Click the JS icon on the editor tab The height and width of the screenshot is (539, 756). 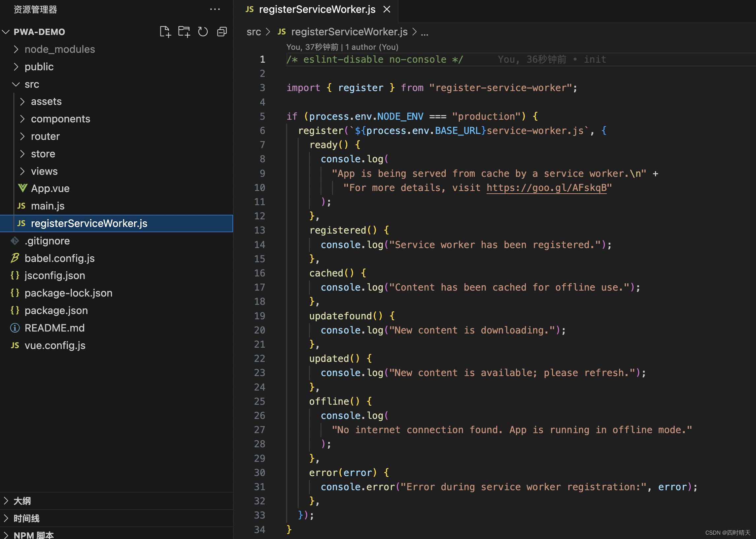[x=250, y=9]
